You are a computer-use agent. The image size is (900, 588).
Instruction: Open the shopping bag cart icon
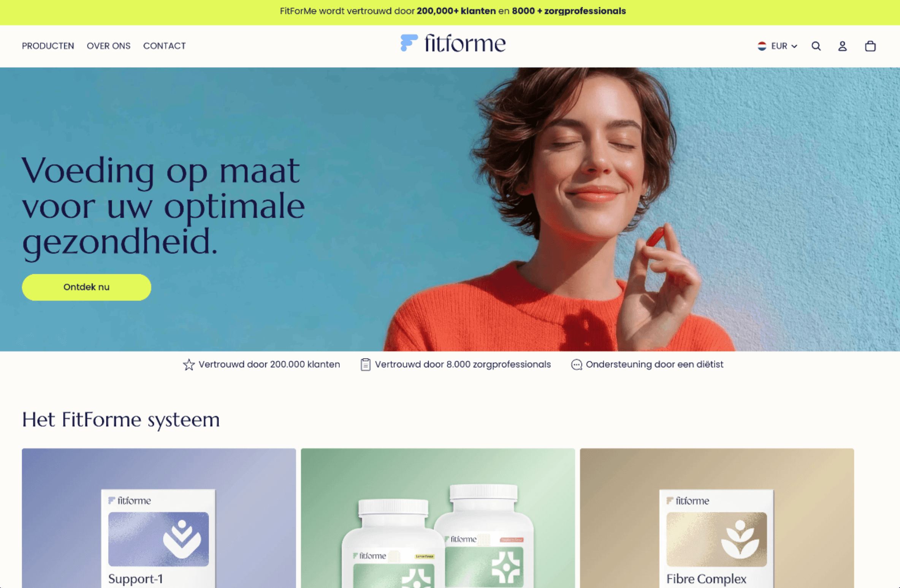pos(870,46)
